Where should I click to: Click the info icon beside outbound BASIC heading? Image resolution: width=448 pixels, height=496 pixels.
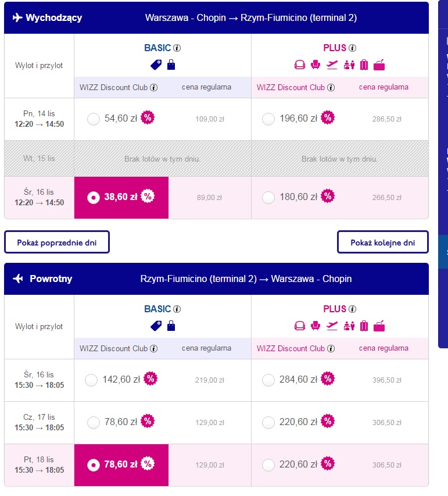177,48
